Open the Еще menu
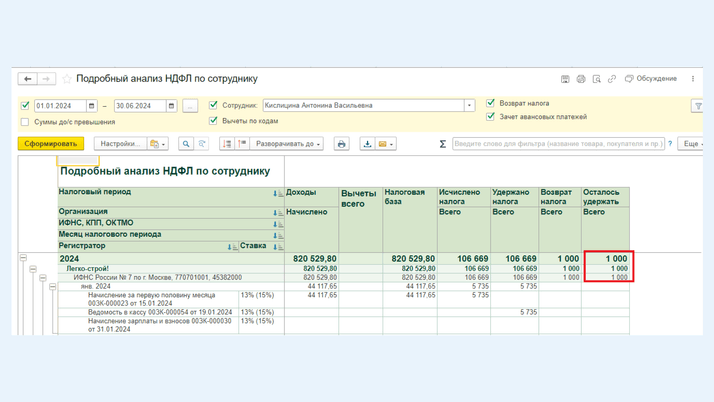Image resolution: width=714 pixels, height=402 pixels. tap(690, 144)
